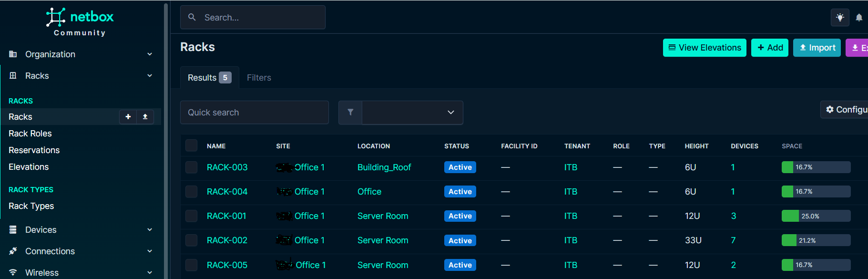Click the light/dark mode toggle icon
The height and width of the screenshot is (279, 868).
(840, 18)
